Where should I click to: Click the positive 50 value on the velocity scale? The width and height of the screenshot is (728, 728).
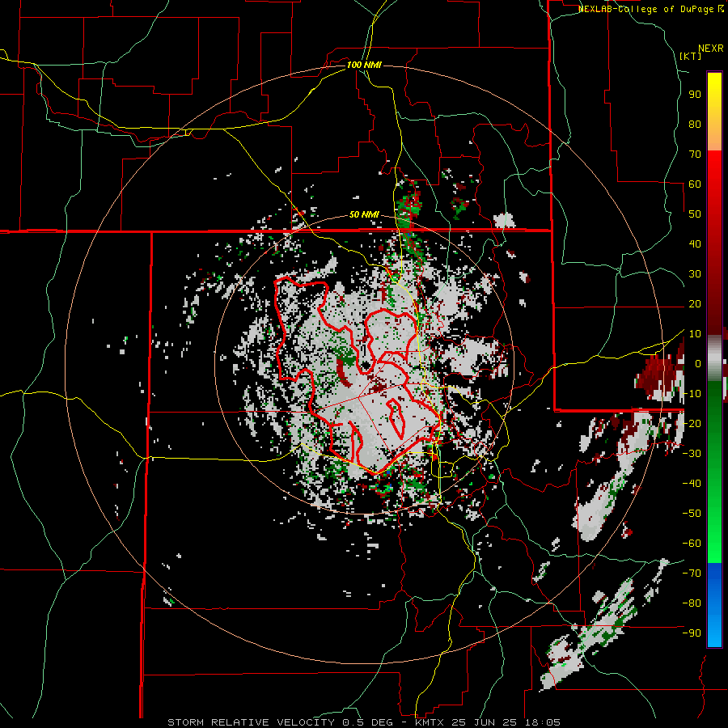pyautogui.click(x=695, y=214)
